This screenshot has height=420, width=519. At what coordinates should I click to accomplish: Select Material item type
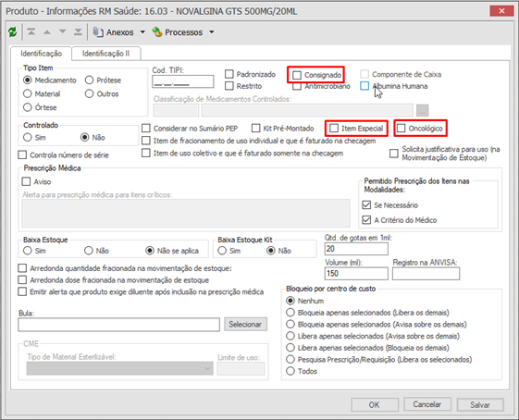pos(28,93)
